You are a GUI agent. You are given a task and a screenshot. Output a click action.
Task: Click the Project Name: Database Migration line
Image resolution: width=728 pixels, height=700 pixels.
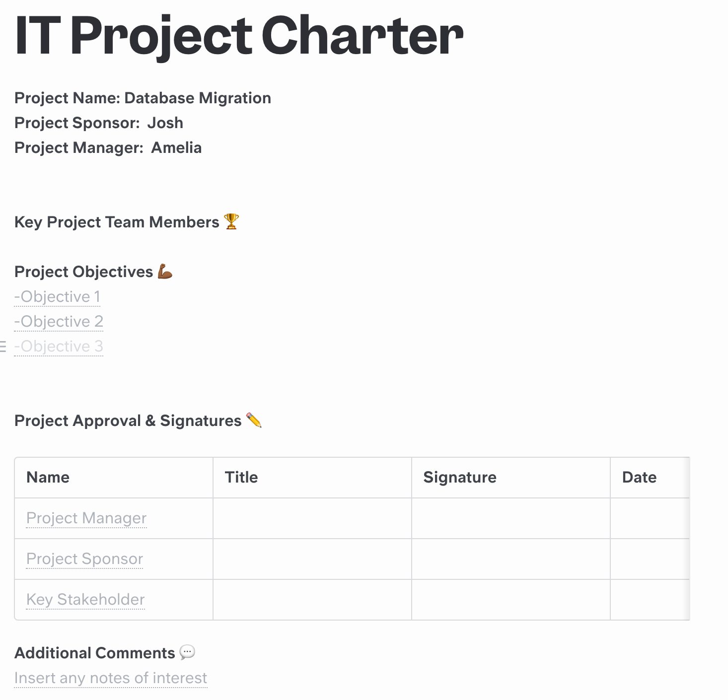tap(143, 98)
